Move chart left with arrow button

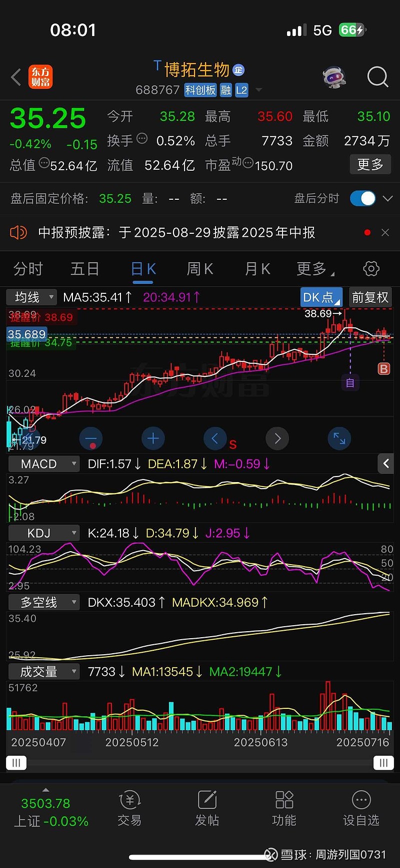(x=215, y=439)
